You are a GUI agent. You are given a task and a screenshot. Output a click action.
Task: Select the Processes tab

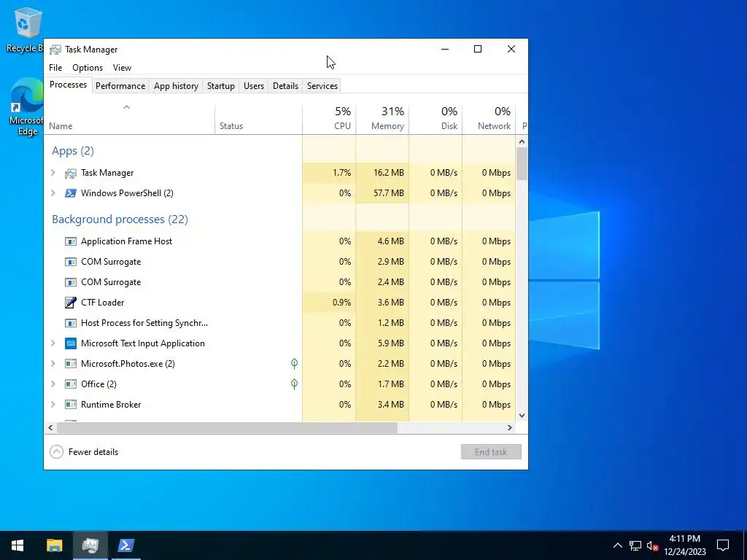(68, 85)
